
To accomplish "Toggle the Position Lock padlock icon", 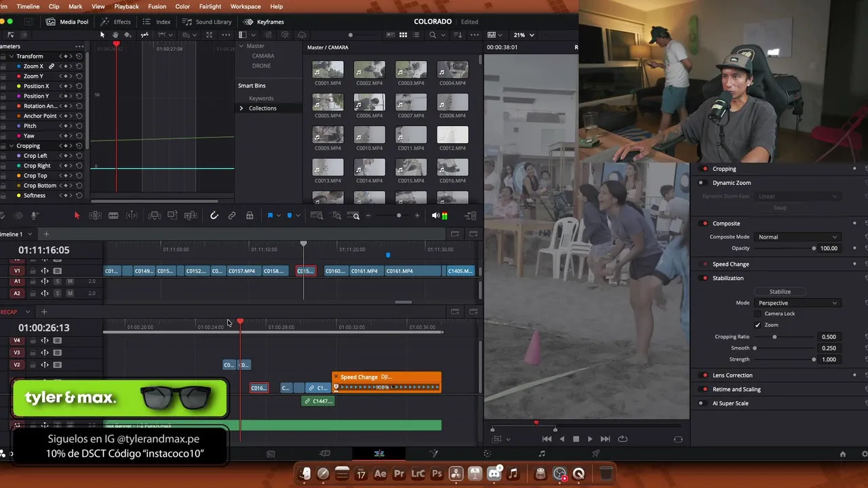I will (250, 216).
